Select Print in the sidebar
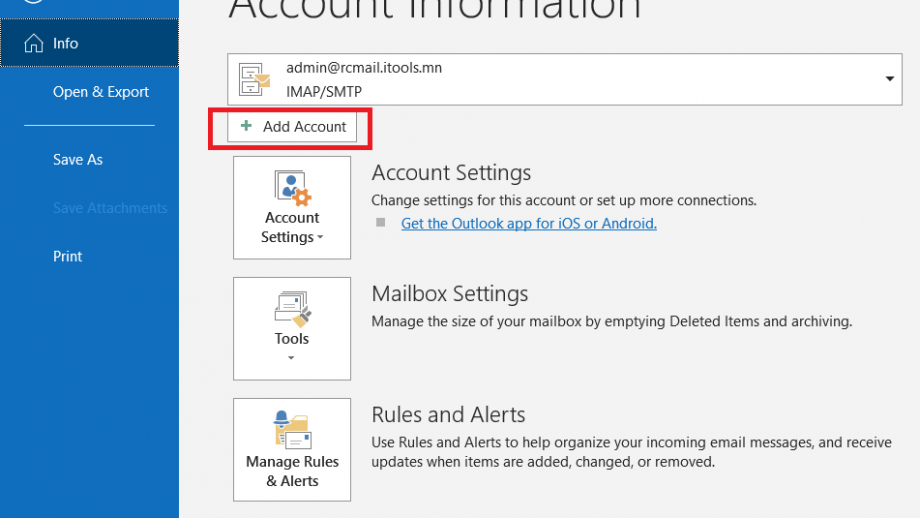Screen dimensions: 920x518 point(67,256)
